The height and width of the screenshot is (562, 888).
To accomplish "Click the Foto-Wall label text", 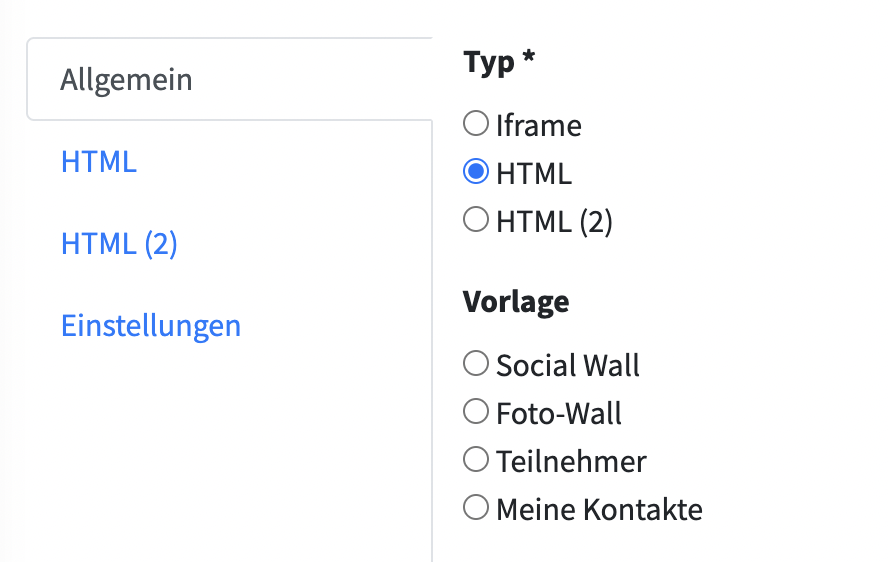I will pos(559,414).
